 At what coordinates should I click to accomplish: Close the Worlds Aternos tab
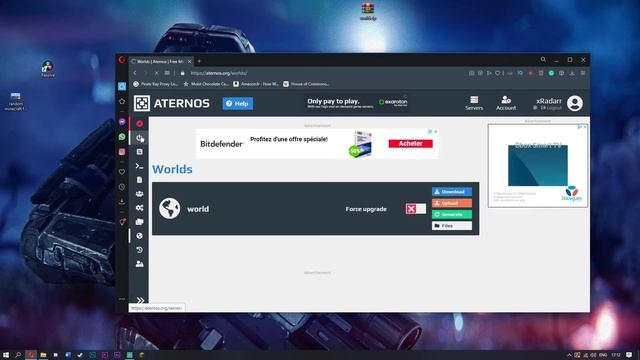click(x=189, y=61)
